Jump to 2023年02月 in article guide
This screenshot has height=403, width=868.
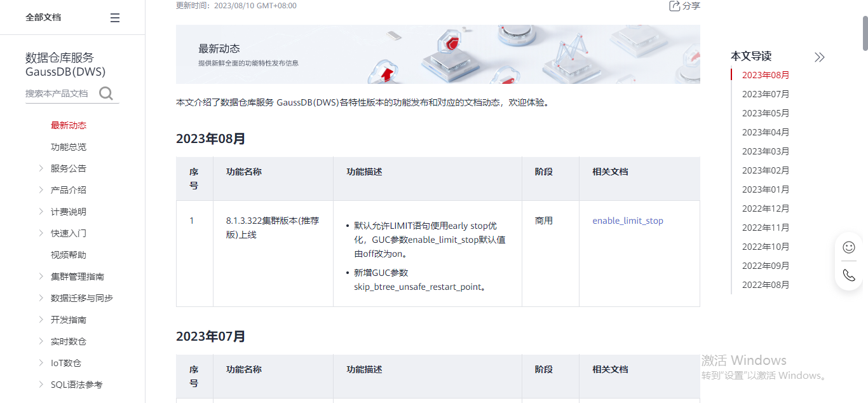pyautogui.click(x=766, y=170)
